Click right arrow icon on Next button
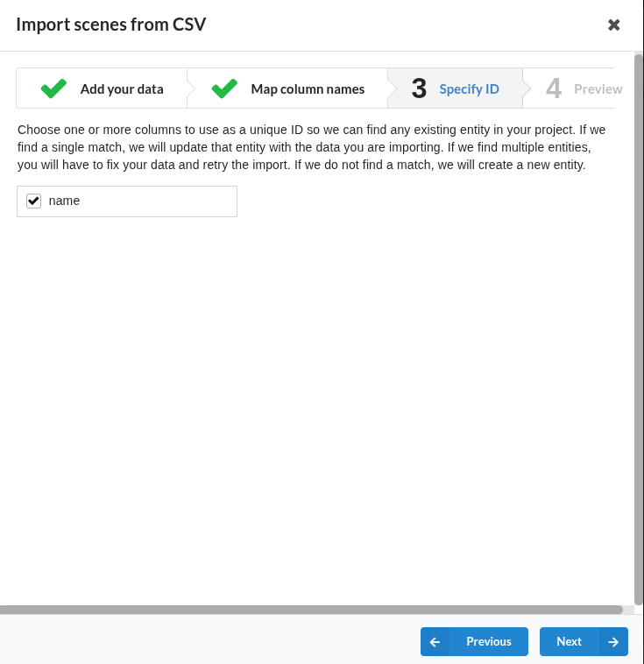This screenshot has height=664, width=644. coord(613,641)
